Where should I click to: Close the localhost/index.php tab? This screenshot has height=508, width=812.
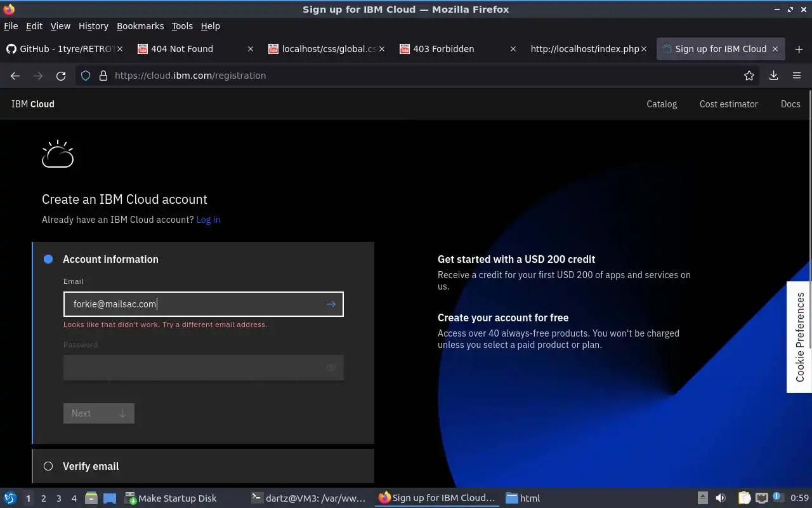[x=644, y=49]
